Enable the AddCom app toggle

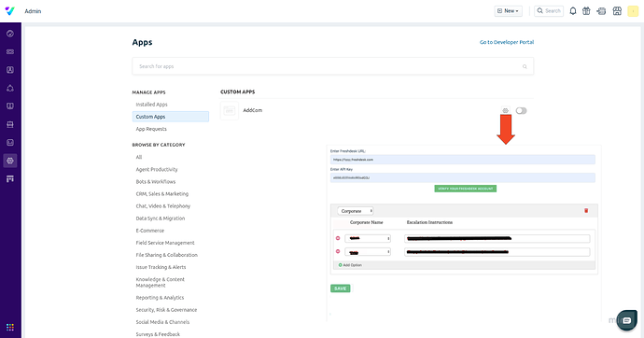pos(521,110)
